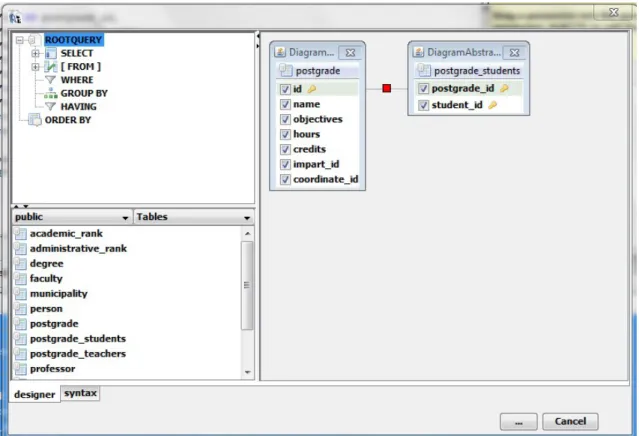Switch to the syntax tab
The image size is (639, 436).
(x=80, y=393)
